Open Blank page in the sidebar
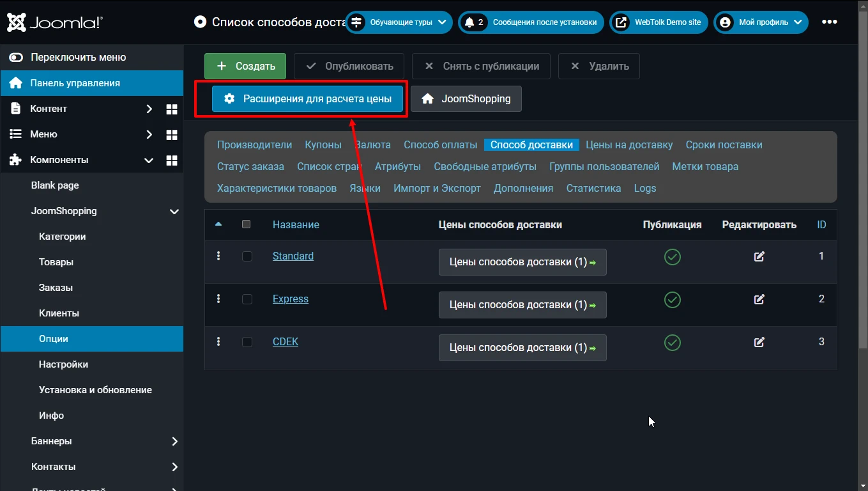Image resolution: width=868 pixels, height=491 pixels. pyautogui.click(x=55, y=185)
